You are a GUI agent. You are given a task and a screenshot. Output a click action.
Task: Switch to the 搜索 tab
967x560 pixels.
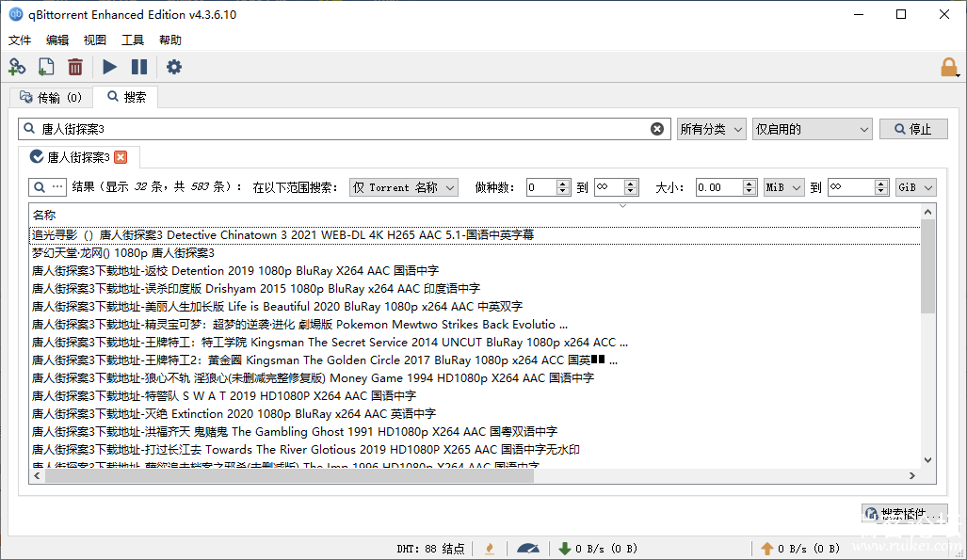click(126, 97)
